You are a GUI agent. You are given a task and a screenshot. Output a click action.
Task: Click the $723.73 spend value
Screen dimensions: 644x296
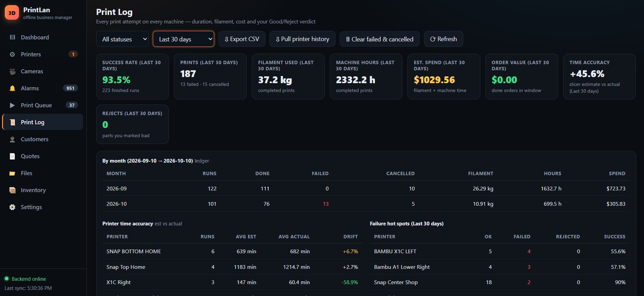click(x=616, y=188)
